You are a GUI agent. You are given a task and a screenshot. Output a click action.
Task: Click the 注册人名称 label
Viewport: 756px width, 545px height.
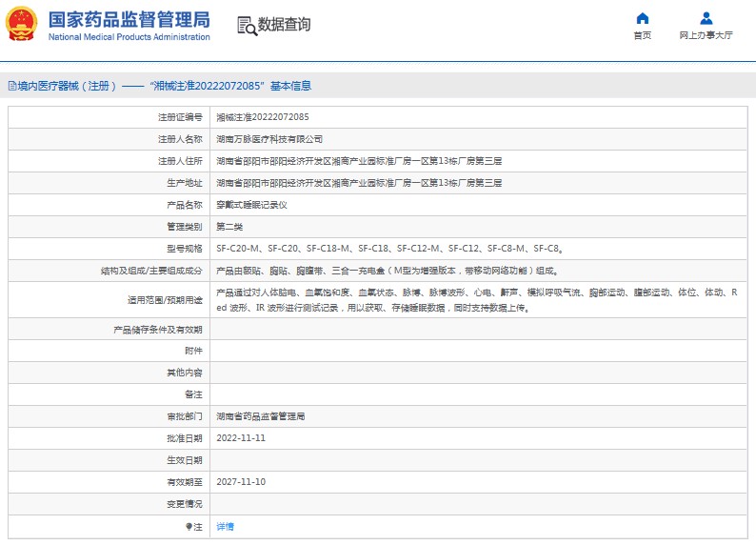click(180, 139)
